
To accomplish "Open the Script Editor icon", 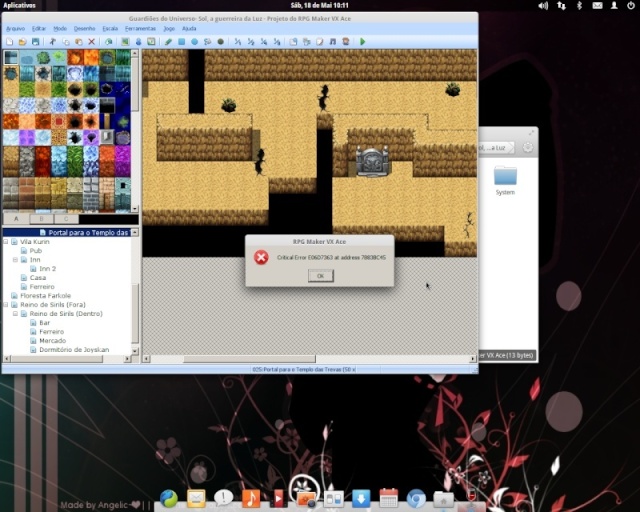I will tap(320, 42).
